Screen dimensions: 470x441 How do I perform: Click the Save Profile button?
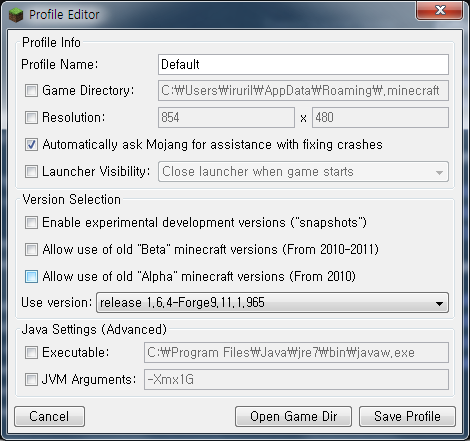[407, 417]
